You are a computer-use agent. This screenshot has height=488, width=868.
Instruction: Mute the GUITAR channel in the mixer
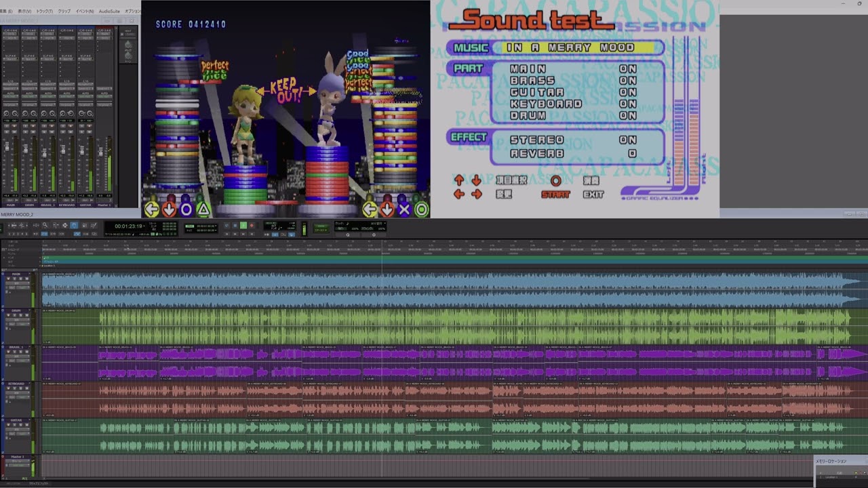pyautogui.click(x=89, y=131)
